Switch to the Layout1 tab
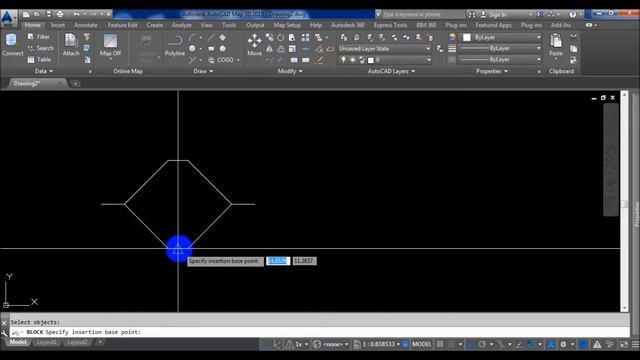640x360 pixels. pos(47,342)
